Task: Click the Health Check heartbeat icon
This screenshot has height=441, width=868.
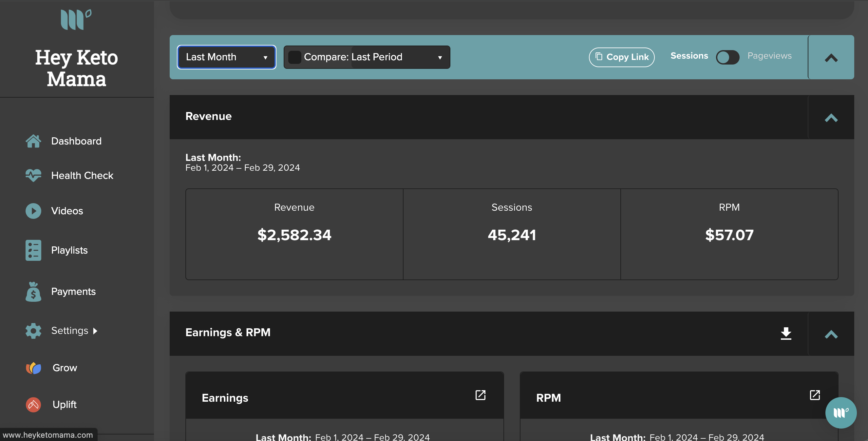Action: click(33, 175)
